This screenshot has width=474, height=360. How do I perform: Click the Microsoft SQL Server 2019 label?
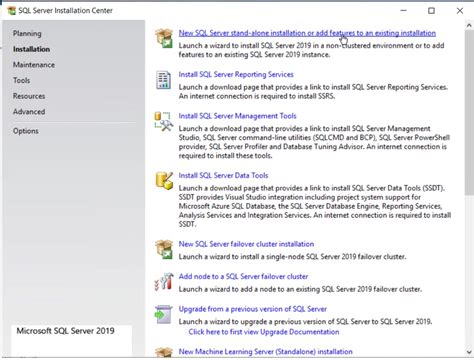pos(65,331)
